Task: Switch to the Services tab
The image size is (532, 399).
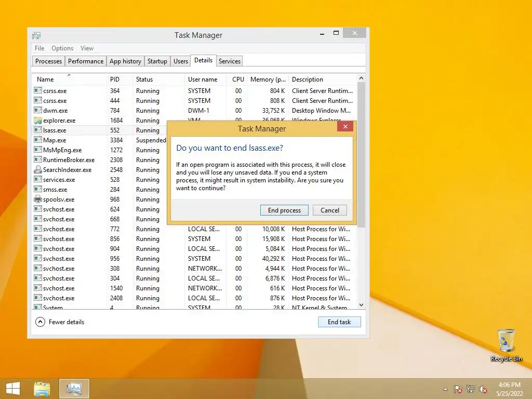Action: (229, 61)
